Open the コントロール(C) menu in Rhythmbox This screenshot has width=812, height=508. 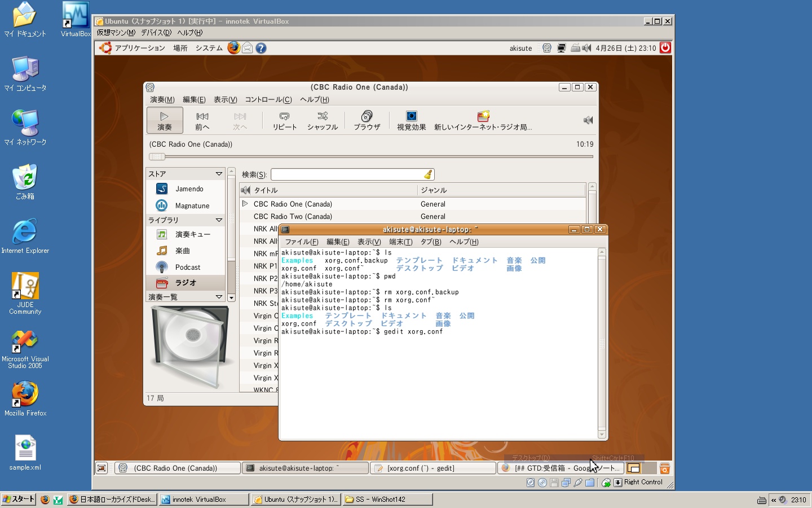[268, 100]
